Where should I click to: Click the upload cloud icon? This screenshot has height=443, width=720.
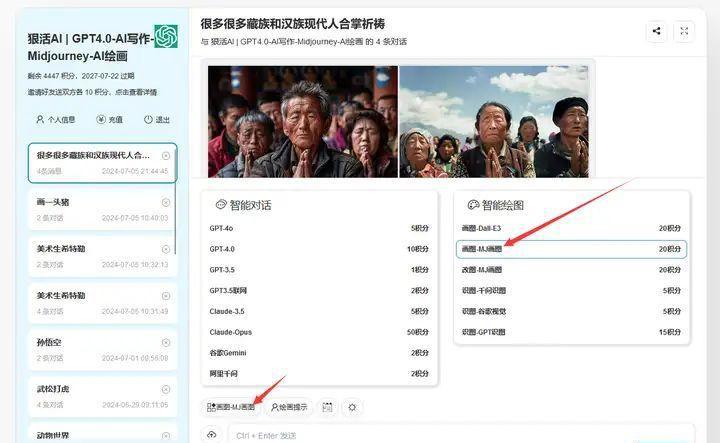pyautogui.click(x=212, y=434)
